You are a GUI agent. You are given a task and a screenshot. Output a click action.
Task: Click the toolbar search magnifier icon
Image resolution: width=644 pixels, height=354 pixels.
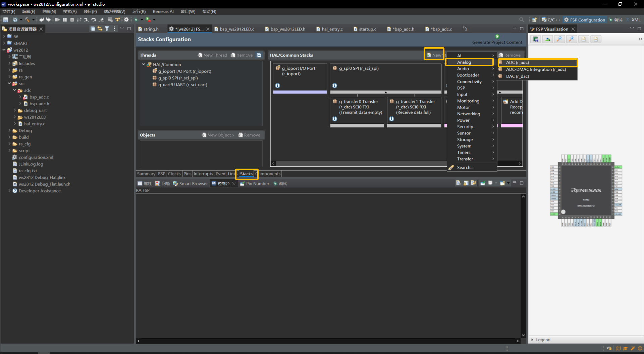[522, 20]
